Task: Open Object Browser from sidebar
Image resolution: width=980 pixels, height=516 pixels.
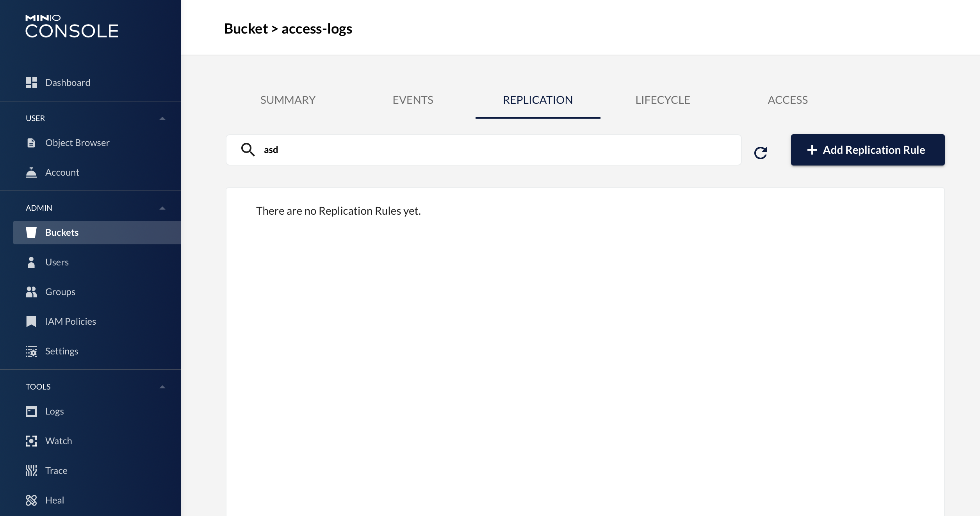Action: pos(77,143)
